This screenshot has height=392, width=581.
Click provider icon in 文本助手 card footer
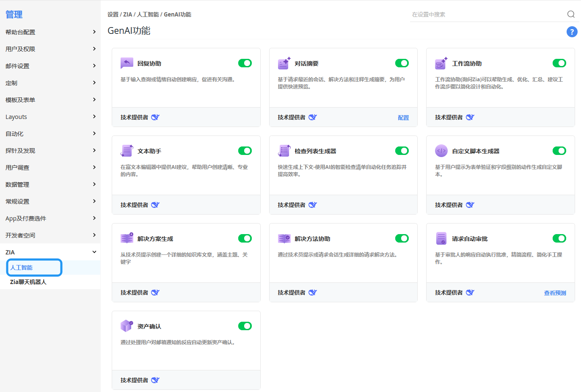click(x=155, y=205)
